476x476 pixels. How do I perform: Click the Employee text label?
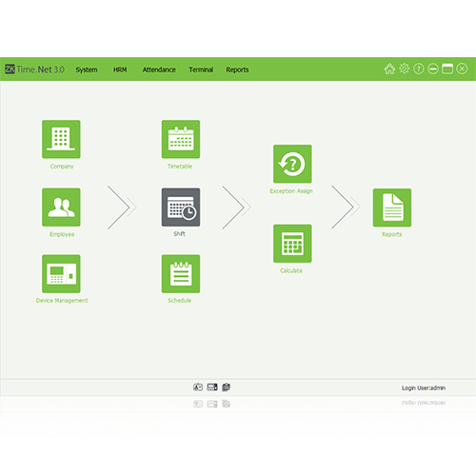click(62, 234)
